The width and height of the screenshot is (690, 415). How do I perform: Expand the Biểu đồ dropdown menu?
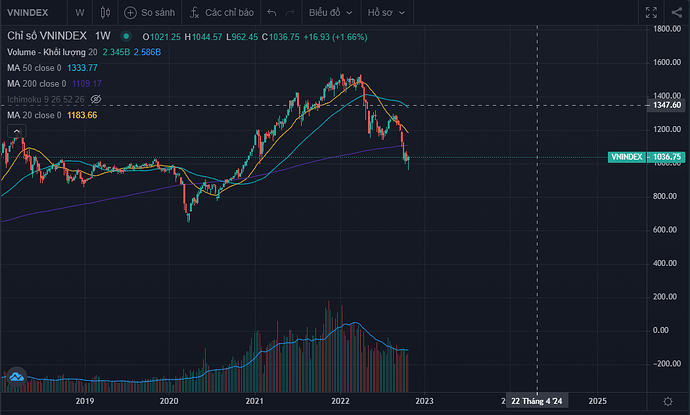[x=330, y=12]
